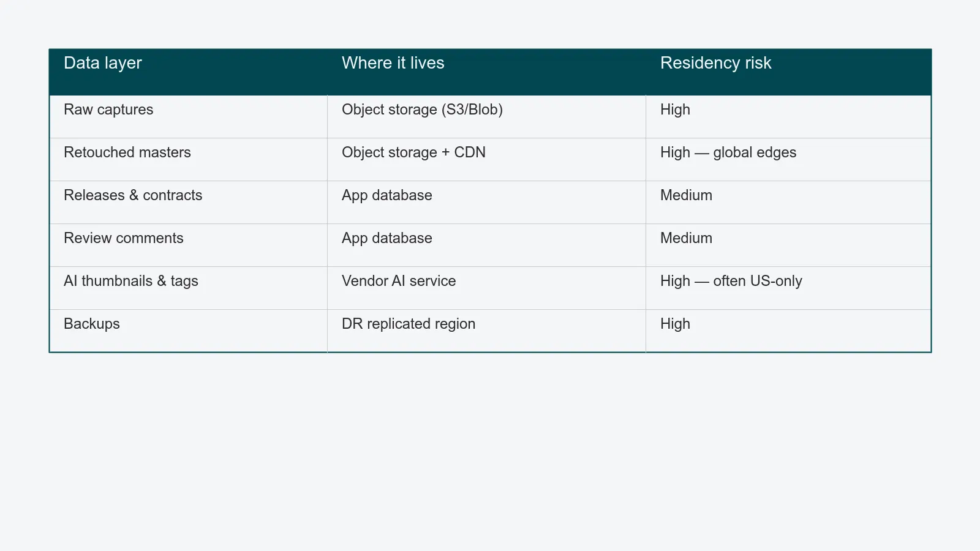Select 'Medium' risk in Review comments row
980x551 pixels.
tap(788, 245)
